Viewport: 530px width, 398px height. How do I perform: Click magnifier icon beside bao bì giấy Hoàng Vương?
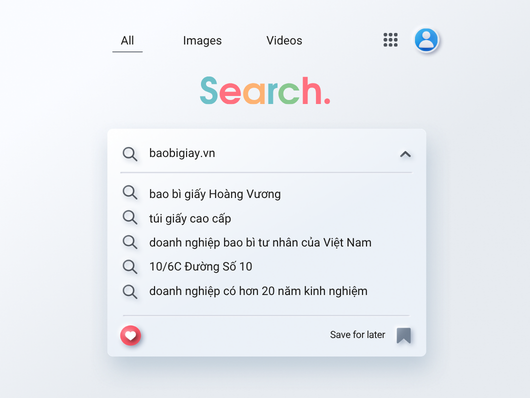(130, 192)
